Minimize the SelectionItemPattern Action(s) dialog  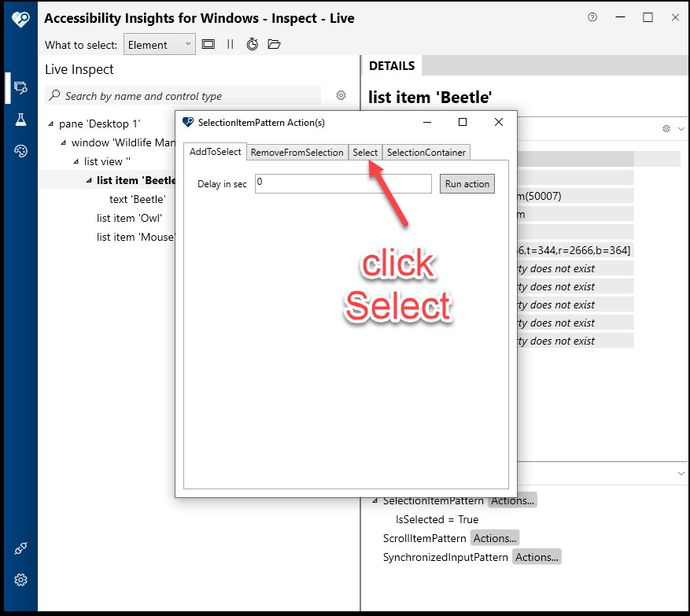[427, 122]
